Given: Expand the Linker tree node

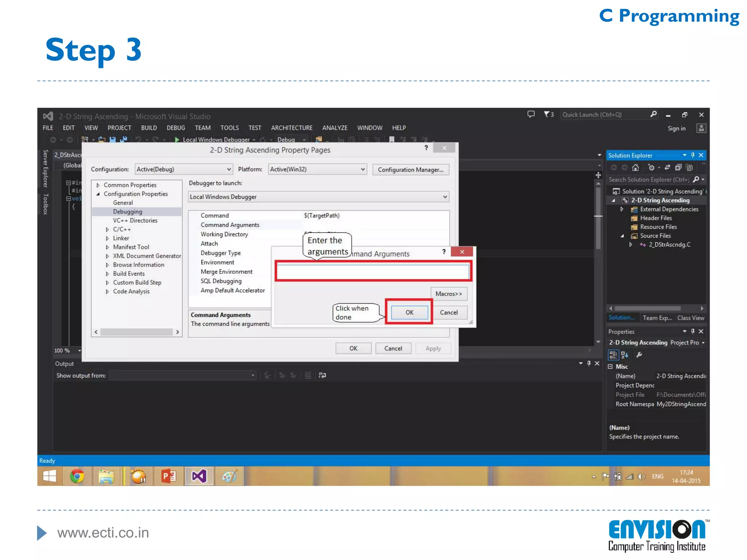Looking at the screenshot, I should tap(107, 238).
